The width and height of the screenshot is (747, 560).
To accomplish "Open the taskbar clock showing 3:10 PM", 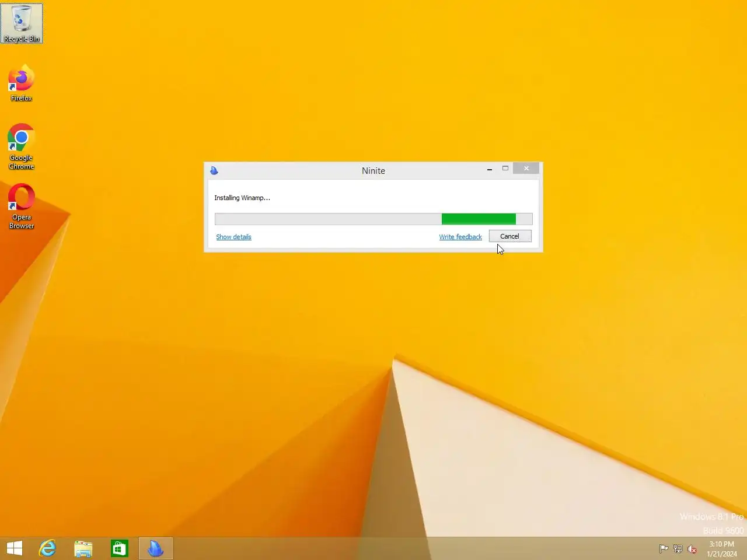I will (722, 549).
